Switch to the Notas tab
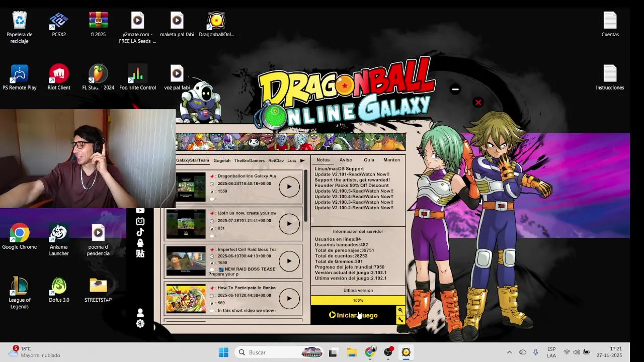 [323, 160]
